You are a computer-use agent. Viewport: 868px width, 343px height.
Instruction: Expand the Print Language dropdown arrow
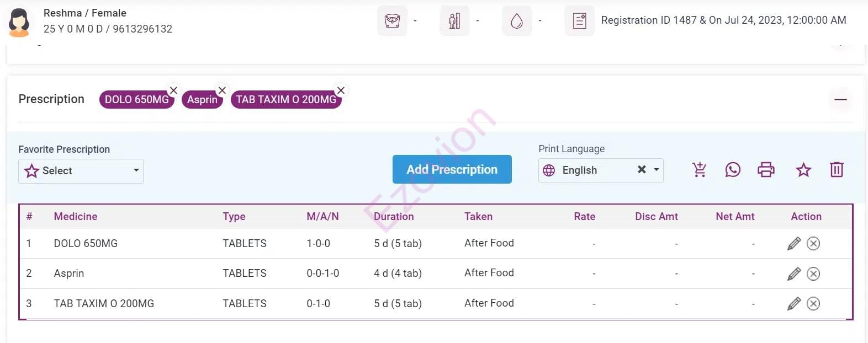point(657,170)
